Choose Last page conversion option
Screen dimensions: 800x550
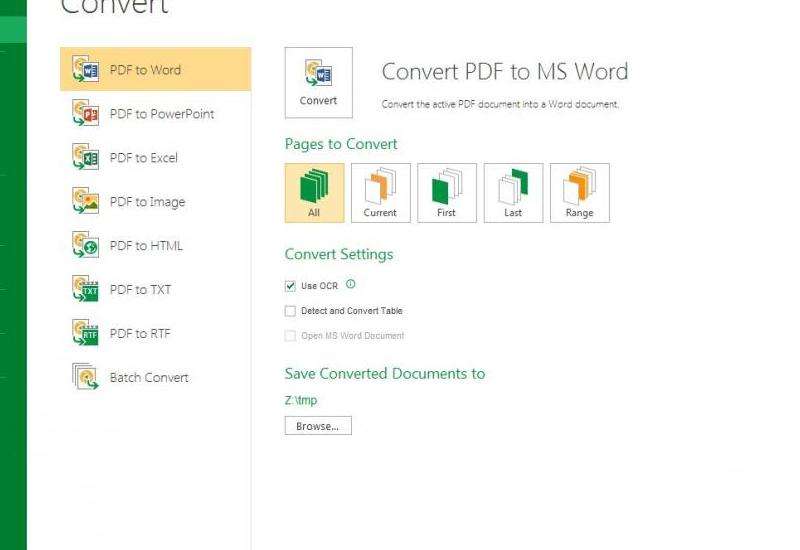(x=513, y=192)
